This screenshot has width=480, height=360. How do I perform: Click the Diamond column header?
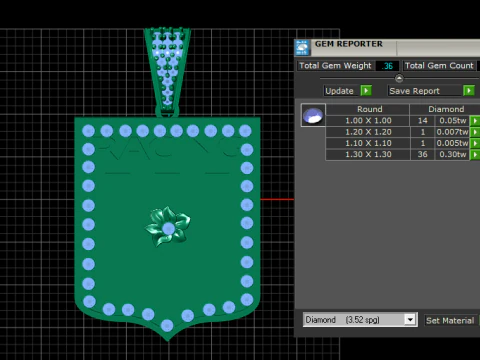pos(445,109)
